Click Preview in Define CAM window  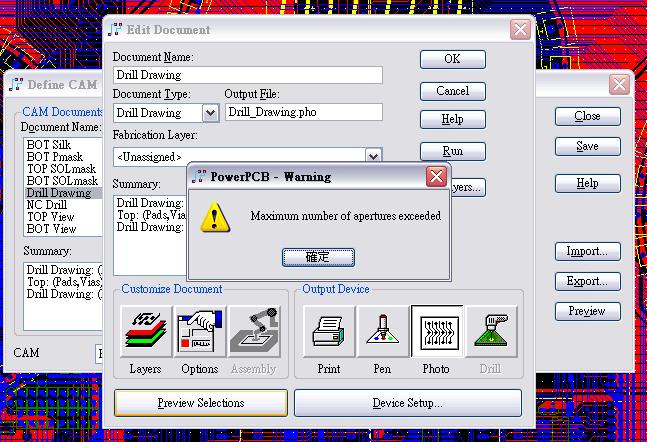coord(588,311)
